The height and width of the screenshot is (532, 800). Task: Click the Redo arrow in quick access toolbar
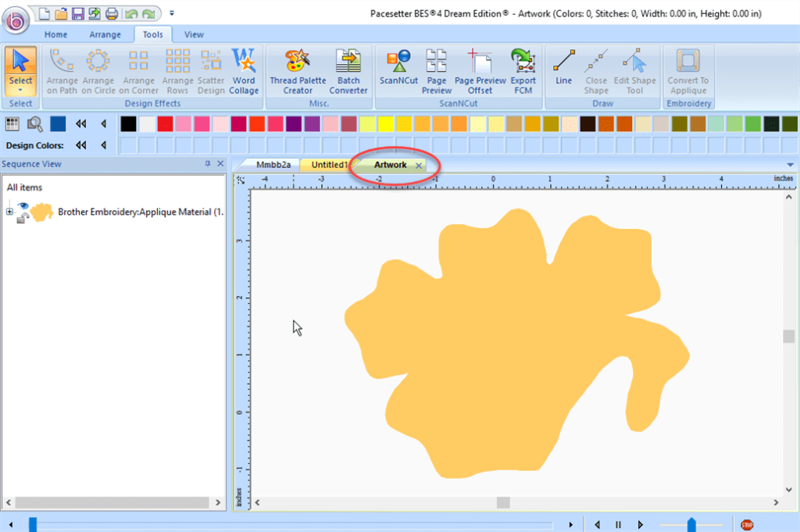(x=147, y=12)
